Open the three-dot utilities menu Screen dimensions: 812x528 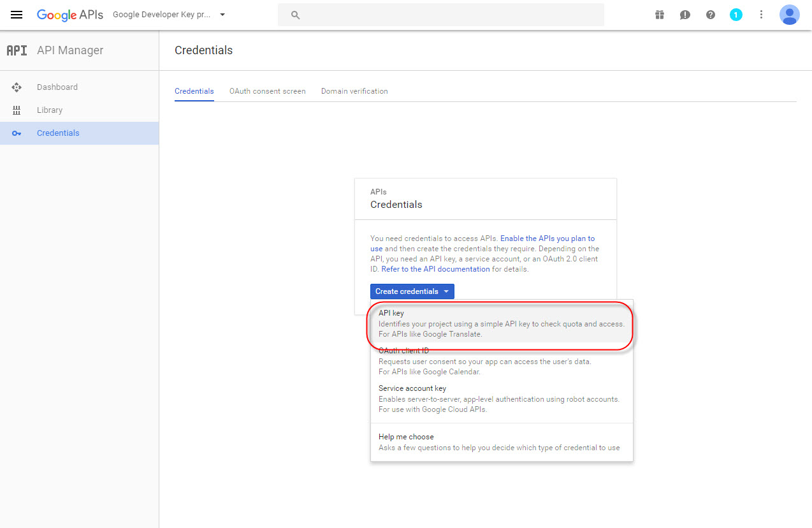pyautogui.click(x=761, y=15)
